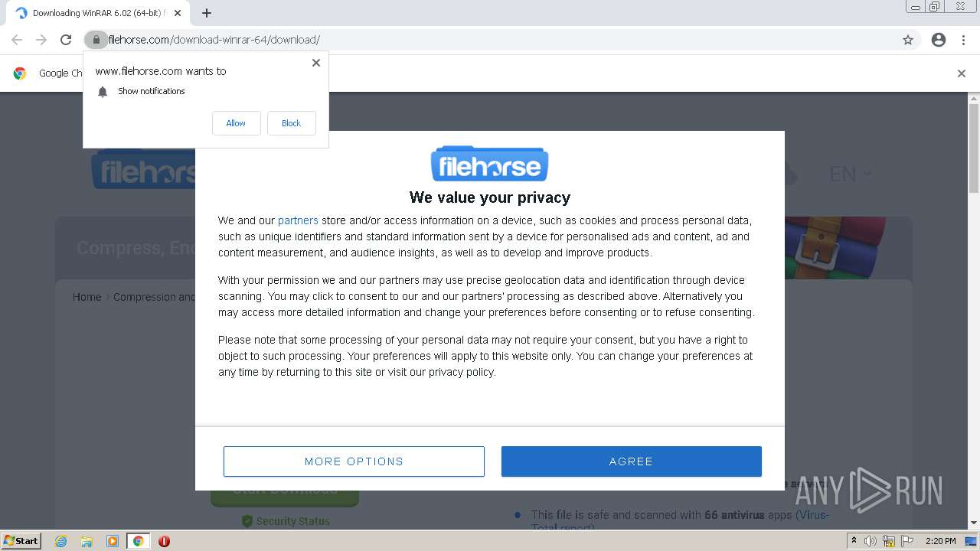Open Chrome three-dot menu
Screen dimensions: 980x551
pos(964,40)
